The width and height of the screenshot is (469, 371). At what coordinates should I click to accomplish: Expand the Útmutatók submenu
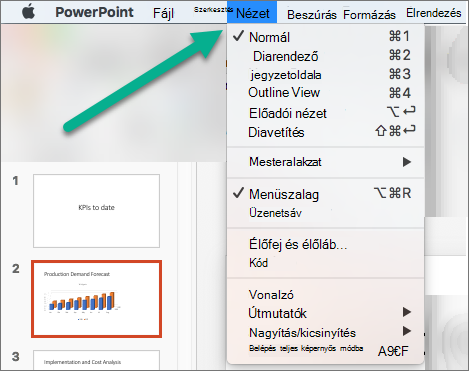(325, 313)
